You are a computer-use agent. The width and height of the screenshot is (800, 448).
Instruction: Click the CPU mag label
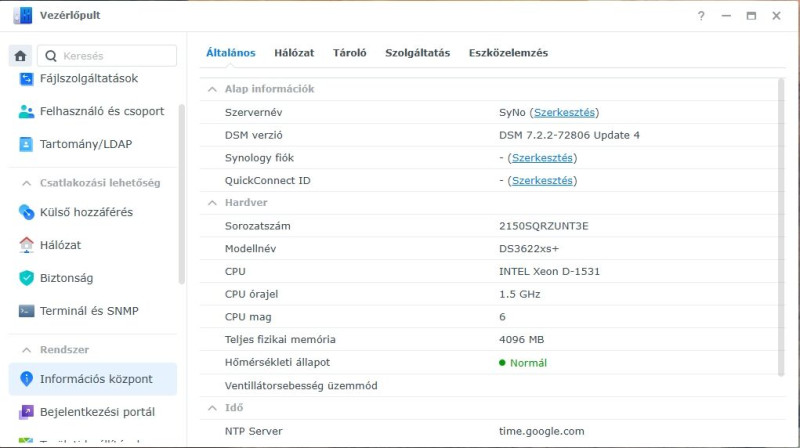click(x=248, y=317)
